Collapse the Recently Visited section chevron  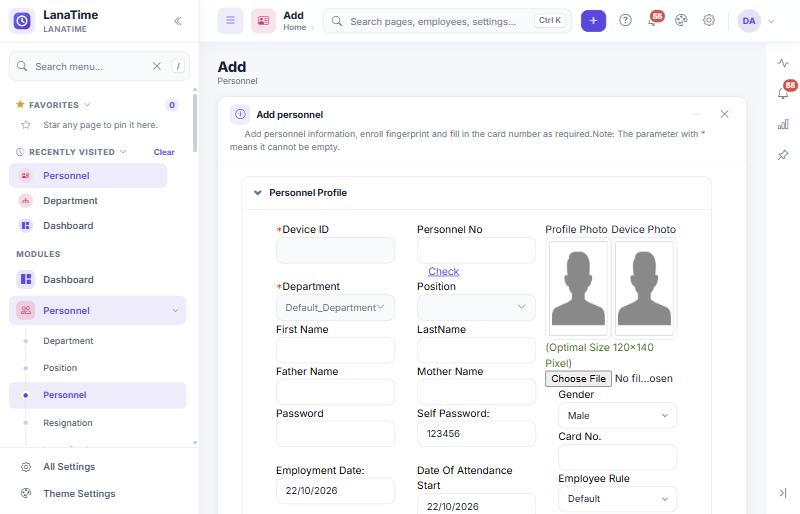[x=123, y=152]
